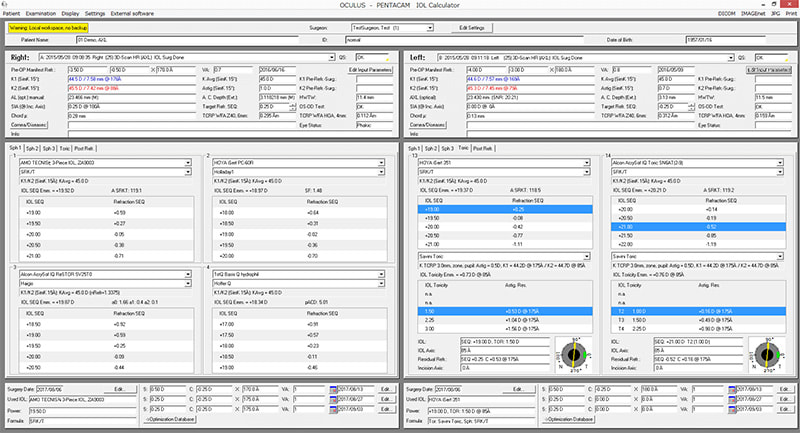The width and height of the screenshot is (800, 433).
Task: Open Alcon AcrySof IQ ReSTOR lens dropdown
Action: click(188, 274)
